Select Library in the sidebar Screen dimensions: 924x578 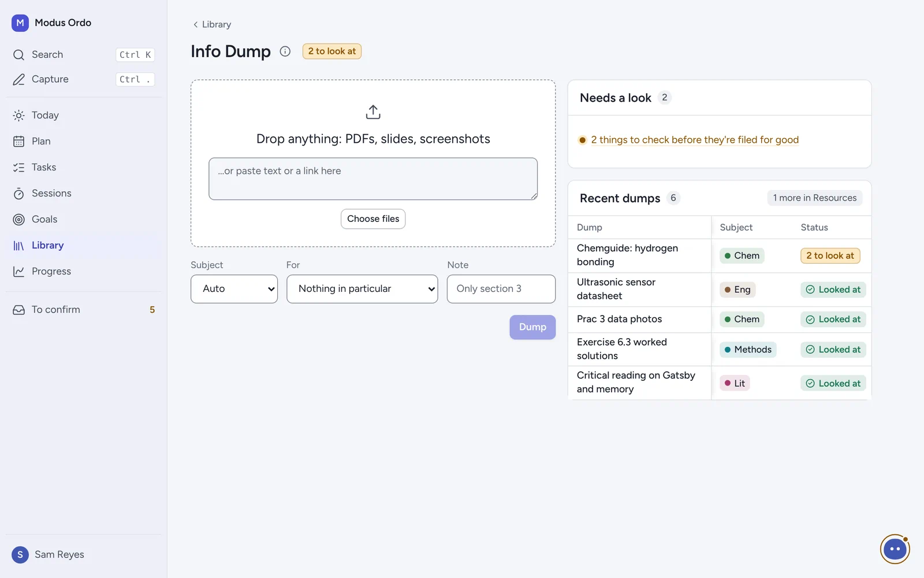tap(84, 245)
